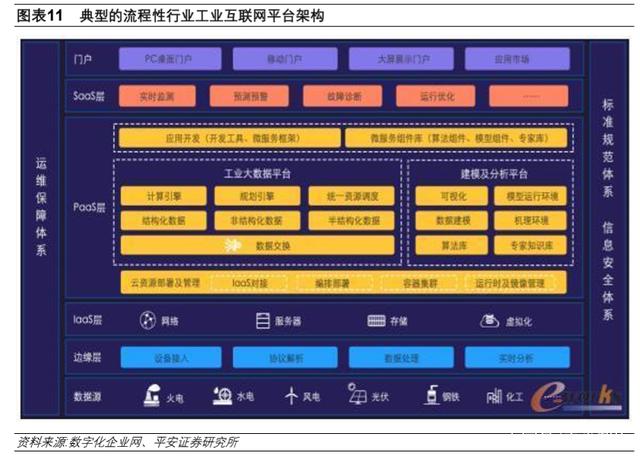Click the 边缘层 row label
The height and width of the screenshot is (456, 640).
[x=87, y=358]
